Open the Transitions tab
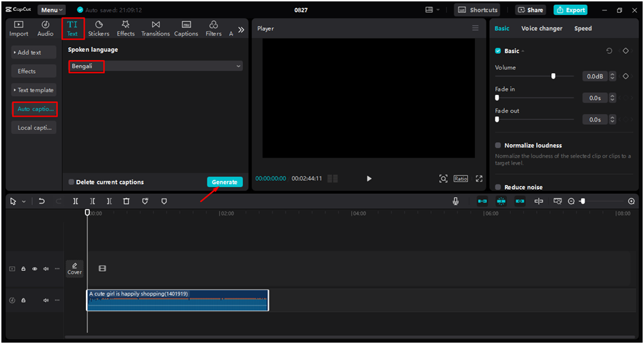The image size is (644, 344). pos(156,29)
